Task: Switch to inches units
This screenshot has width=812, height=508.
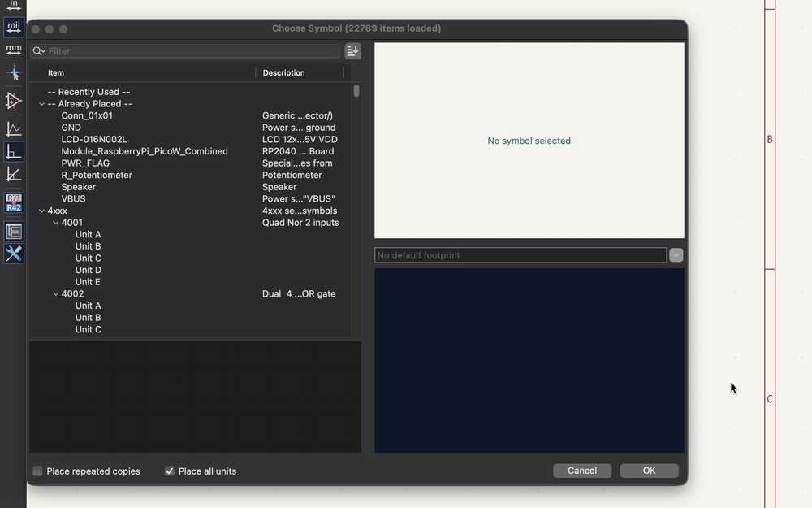Action: tap(13, 7)
